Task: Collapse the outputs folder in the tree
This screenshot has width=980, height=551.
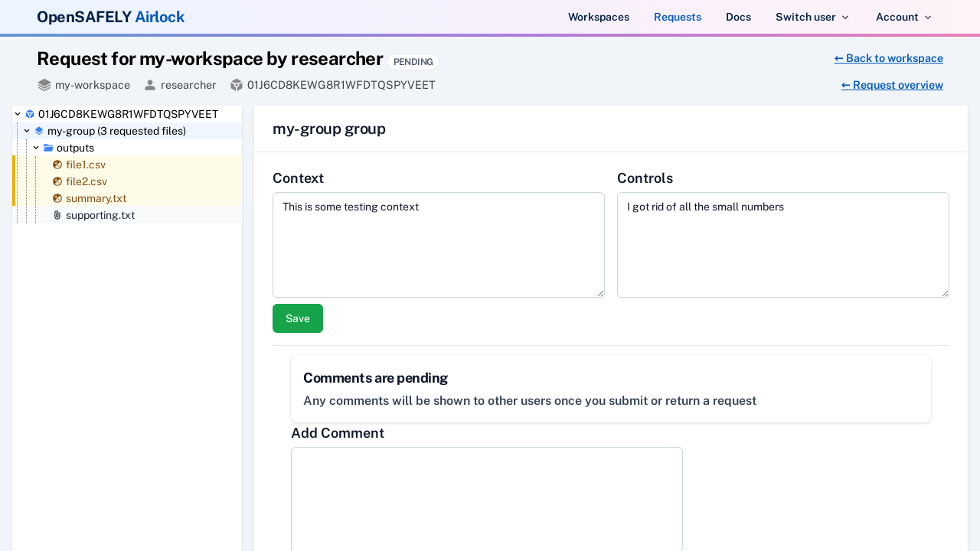Action: (34, 148)
